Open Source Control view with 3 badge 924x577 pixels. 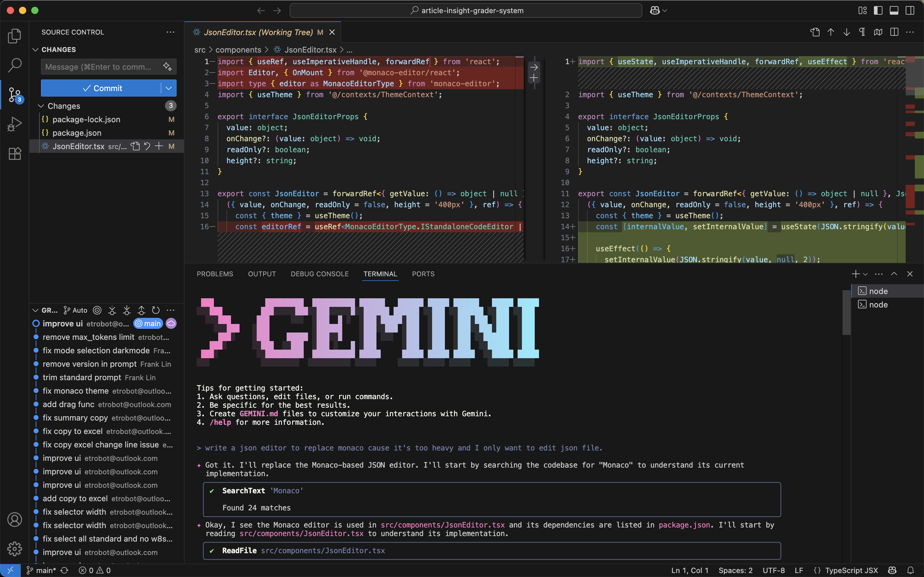(14, 95)
